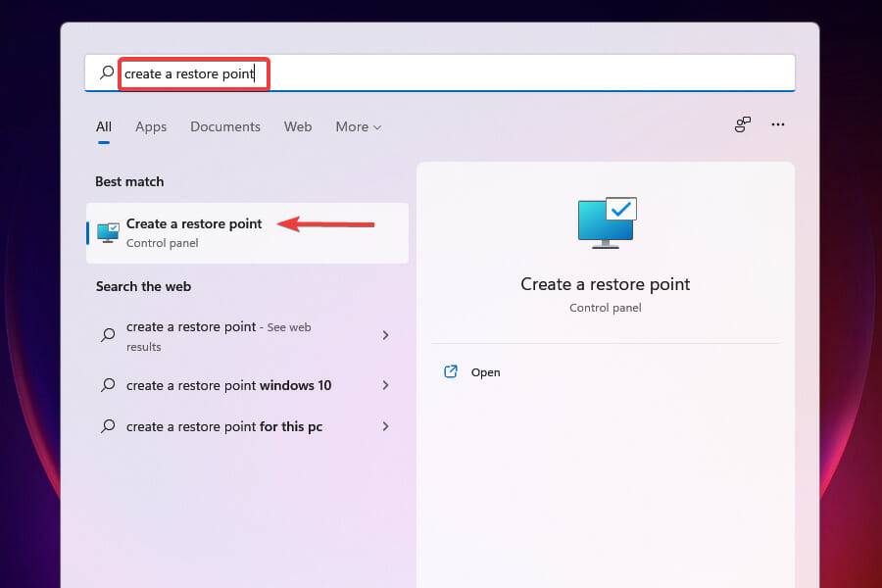Click the ellipsis options icon near the account icon

click(x=778, y=124)
